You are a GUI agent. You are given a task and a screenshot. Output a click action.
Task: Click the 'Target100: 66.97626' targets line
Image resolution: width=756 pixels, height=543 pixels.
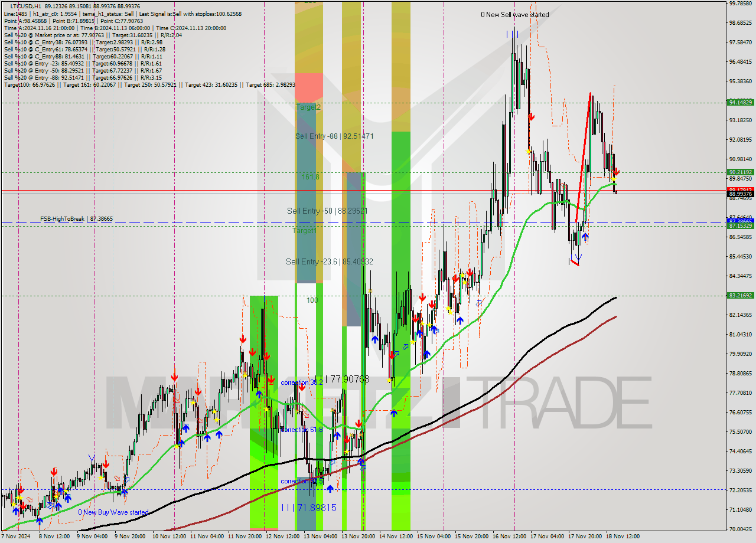pyautogui.click(x=149, y=85)
